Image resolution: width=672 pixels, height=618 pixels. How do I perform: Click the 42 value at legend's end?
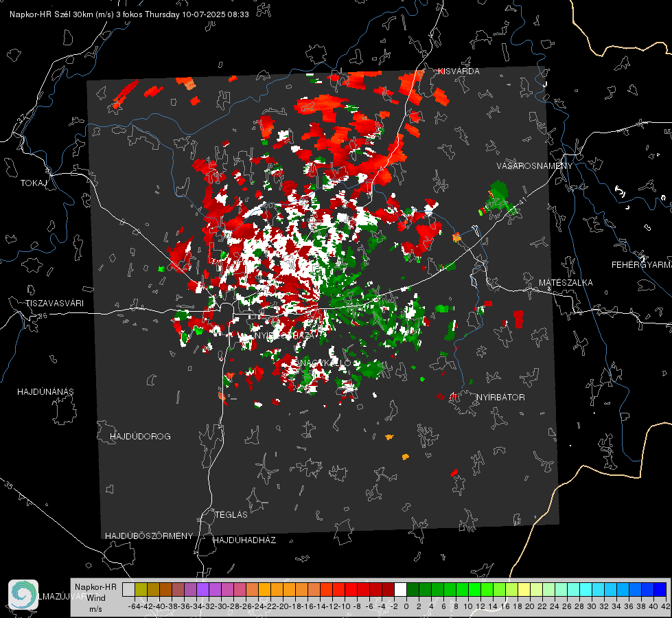pos(666,606)
